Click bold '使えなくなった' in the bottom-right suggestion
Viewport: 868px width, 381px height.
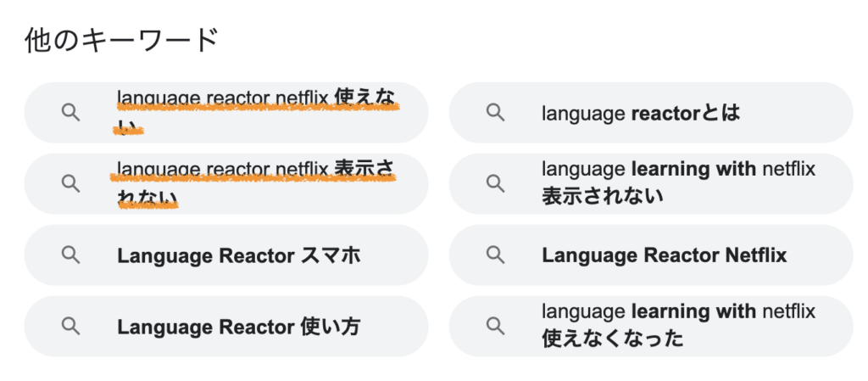(x=612, y=340)
